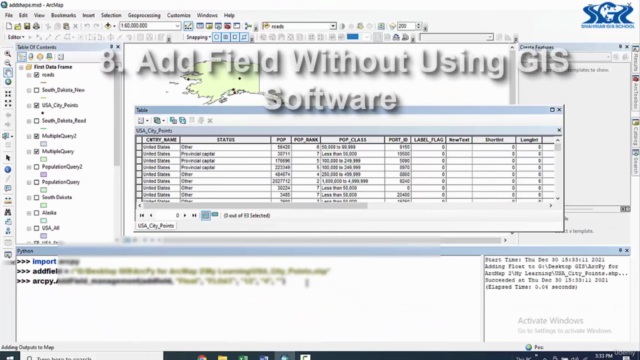Open Excel from the taskbar
Image resolution: width=640 pixels, height=360 pixels.
[x=243, y=358]
